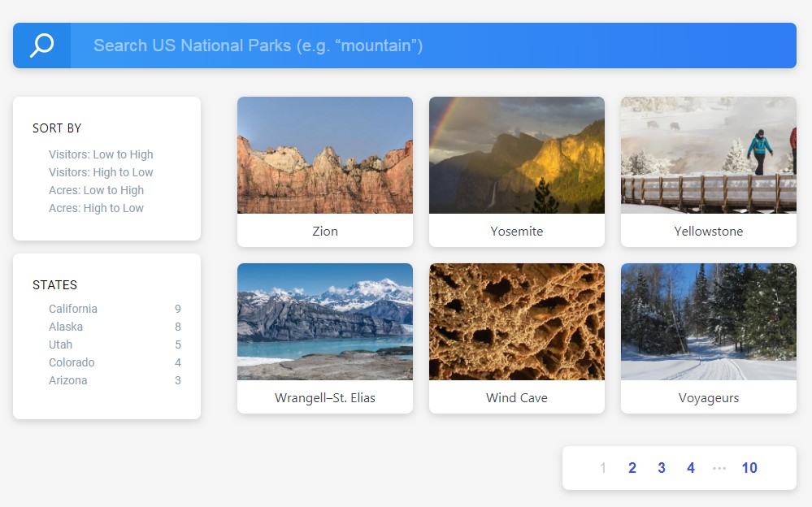This screenshot has height=507, width=812.
Task: Open the Yellowstone park photo
Action: click(709, 155)
